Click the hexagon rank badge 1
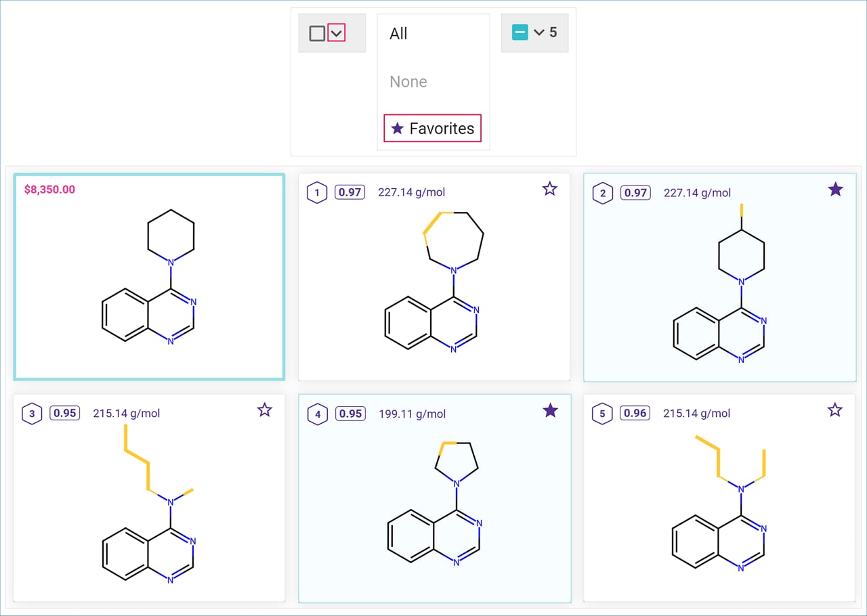867x616 pixels. coord(317,193)
